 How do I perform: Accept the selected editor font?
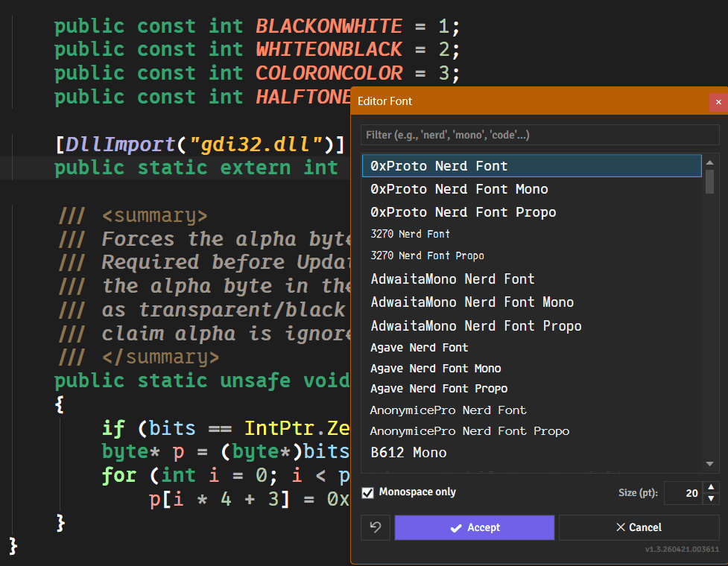[475, 527]
